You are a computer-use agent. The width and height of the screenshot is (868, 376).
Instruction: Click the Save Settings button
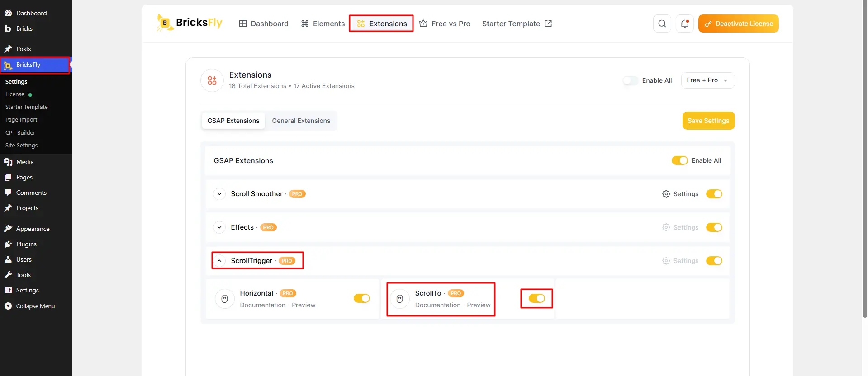[708, 121]
